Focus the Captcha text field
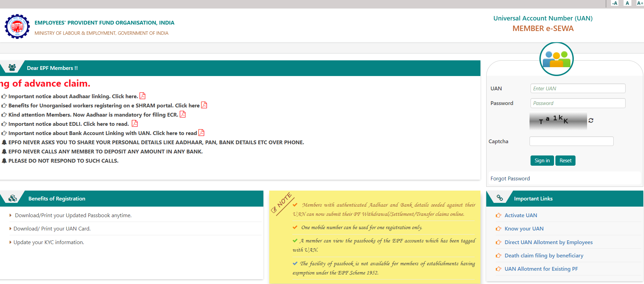Viewport: 644px width, 284px height. [x=571, y=141]
